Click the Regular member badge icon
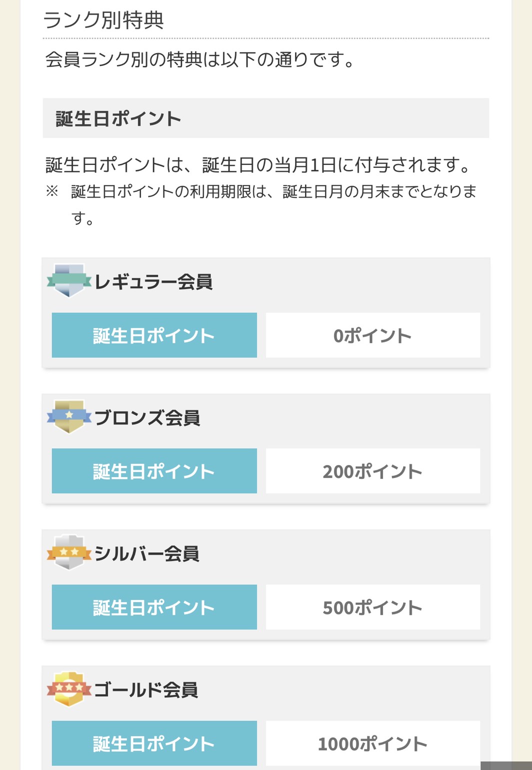The height and width of the screenshot is (770, 532). [69, 280]
